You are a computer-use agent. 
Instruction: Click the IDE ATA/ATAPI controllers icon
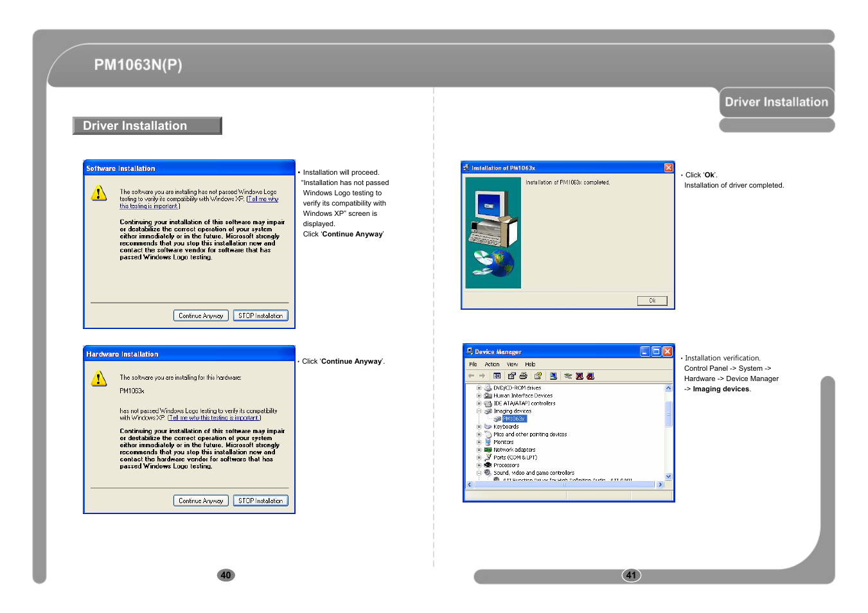[x=488, y=404]
